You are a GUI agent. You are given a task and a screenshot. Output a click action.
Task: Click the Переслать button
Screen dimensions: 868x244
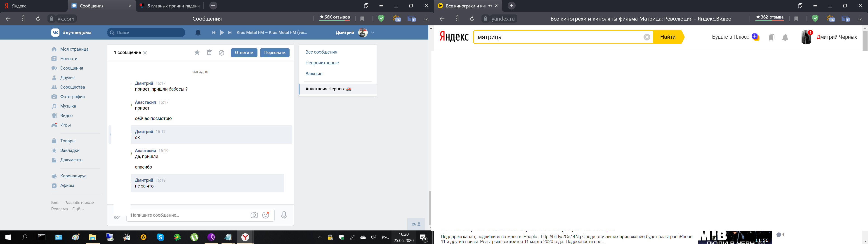[275, 53]
